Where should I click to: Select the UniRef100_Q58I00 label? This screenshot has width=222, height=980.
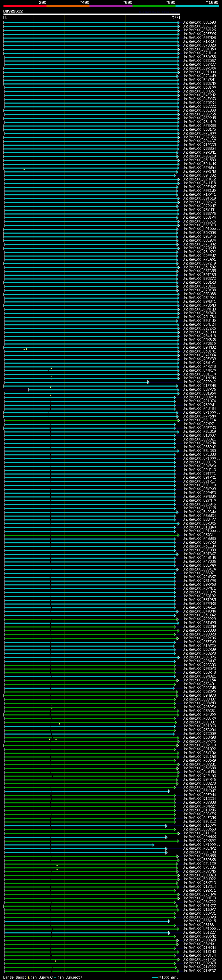click(199, 88)
